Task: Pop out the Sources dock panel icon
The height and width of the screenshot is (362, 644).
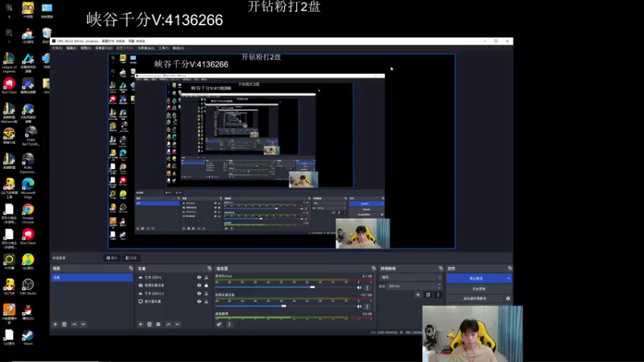Action: coord(209,269)
